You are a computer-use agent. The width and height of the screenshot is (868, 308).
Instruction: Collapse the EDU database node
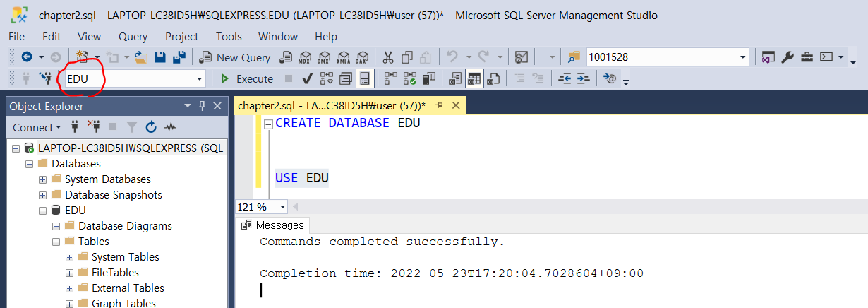click(42, 211)
